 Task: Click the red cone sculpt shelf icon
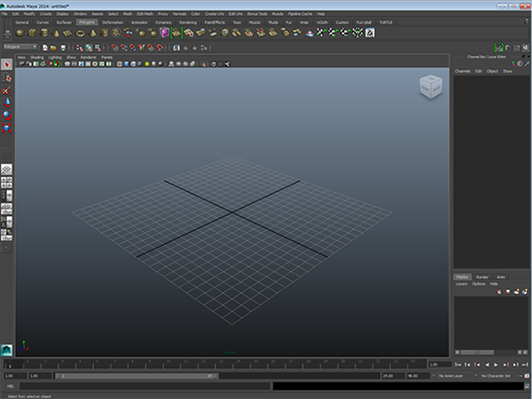tap(309, 33)
